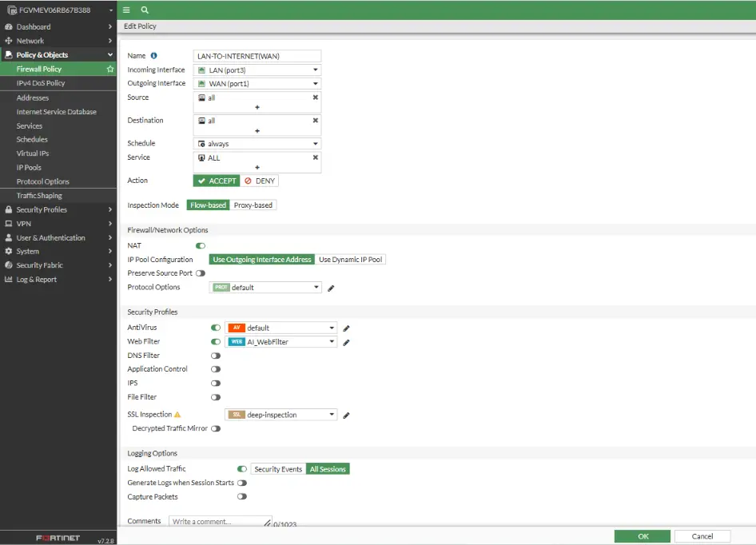
Task: Switch to Proxy-based inspection mode
Action: [x=253, y=205]
